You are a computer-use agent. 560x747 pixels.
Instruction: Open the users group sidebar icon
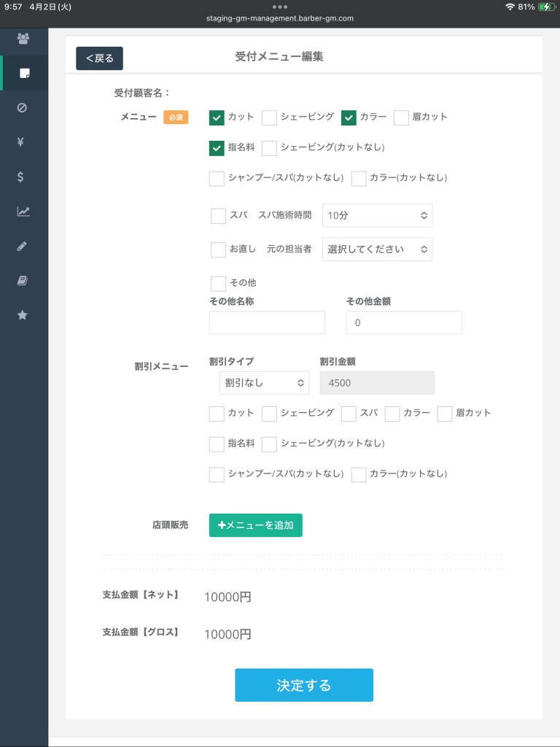coord(23,39)
